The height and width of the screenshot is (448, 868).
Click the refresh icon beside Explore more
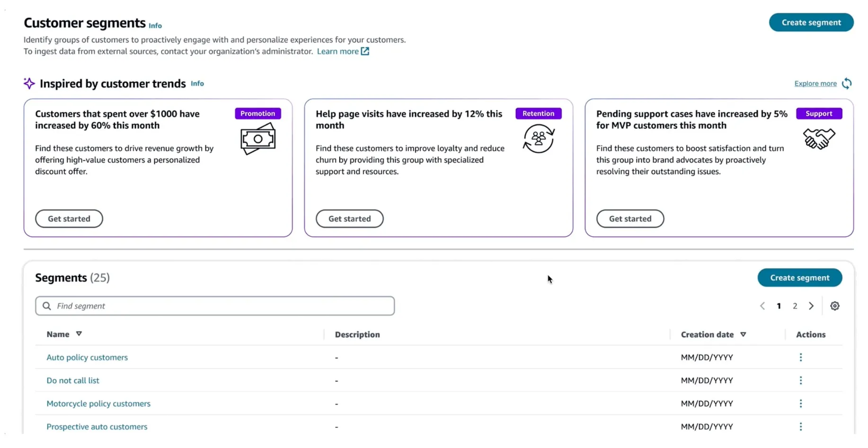[847, 84]
